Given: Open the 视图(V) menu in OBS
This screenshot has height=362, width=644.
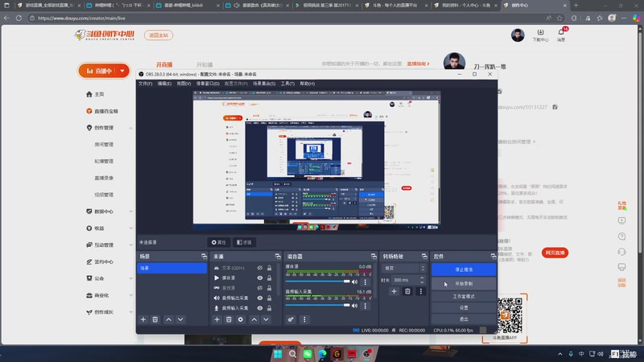Looking at the screenshot, I should pos(184,84).
